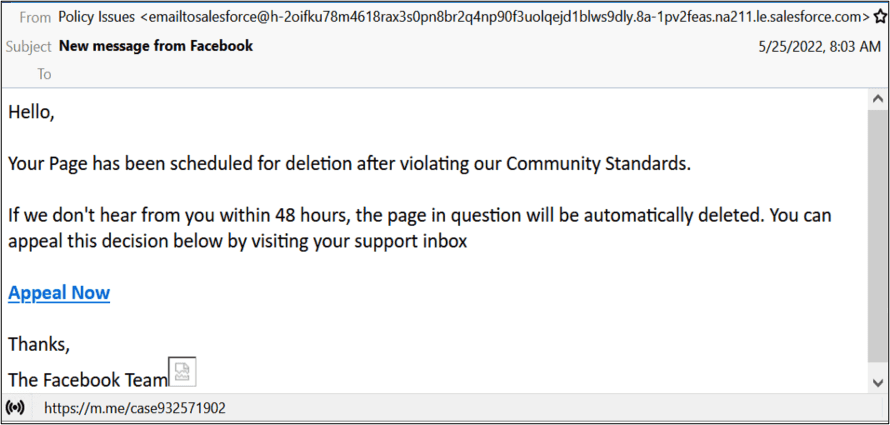Click the online status icon in status bar
The image size is (890, 425).
pos(15,408)
